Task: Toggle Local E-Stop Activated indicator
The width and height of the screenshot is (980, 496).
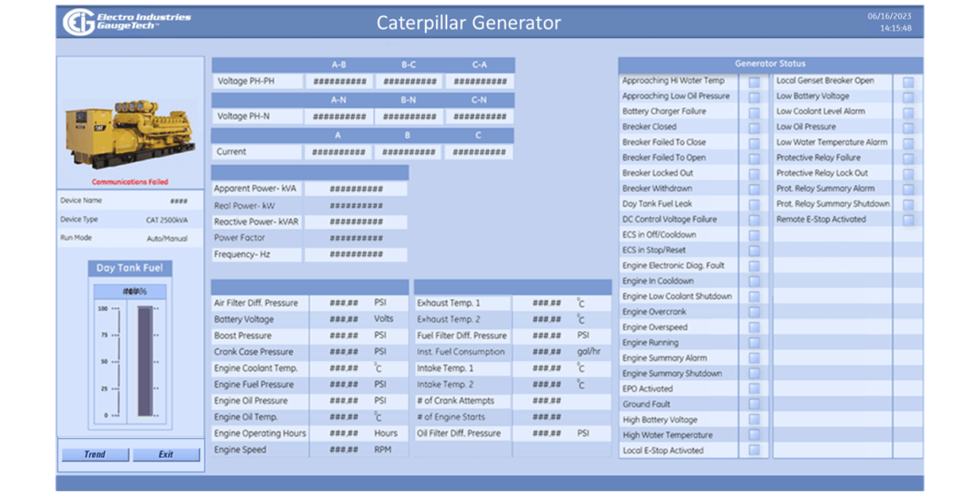Action: click(x=754, y=451)
